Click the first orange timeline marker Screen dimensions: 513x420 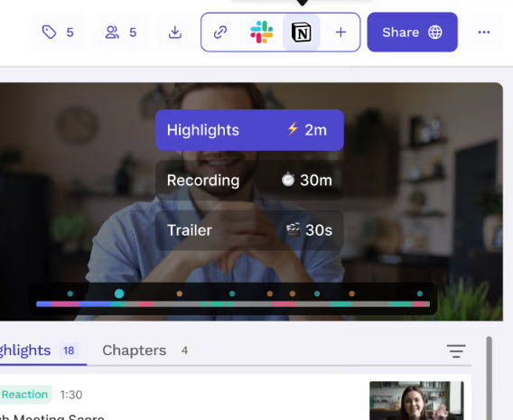180,294
